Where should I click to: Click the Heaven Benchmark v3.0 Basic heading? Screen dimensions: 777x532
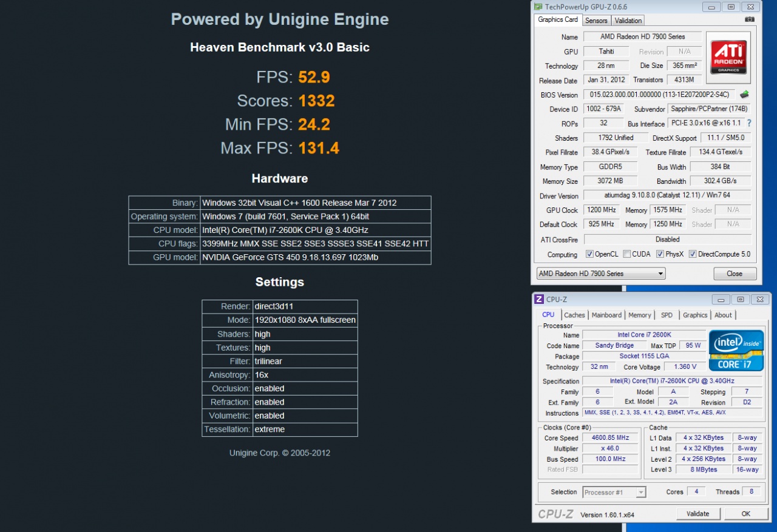pyautogui.click(x=280, y=47)
